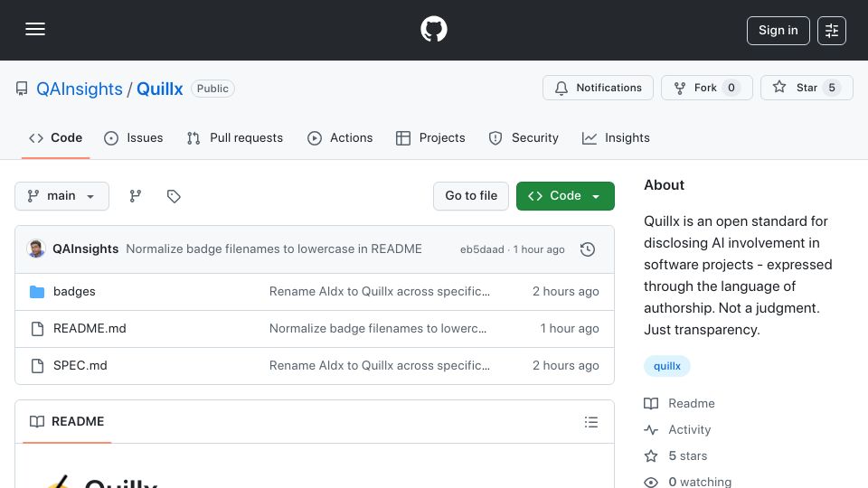
Task: View branches via the branch icon
Action: 135,196
